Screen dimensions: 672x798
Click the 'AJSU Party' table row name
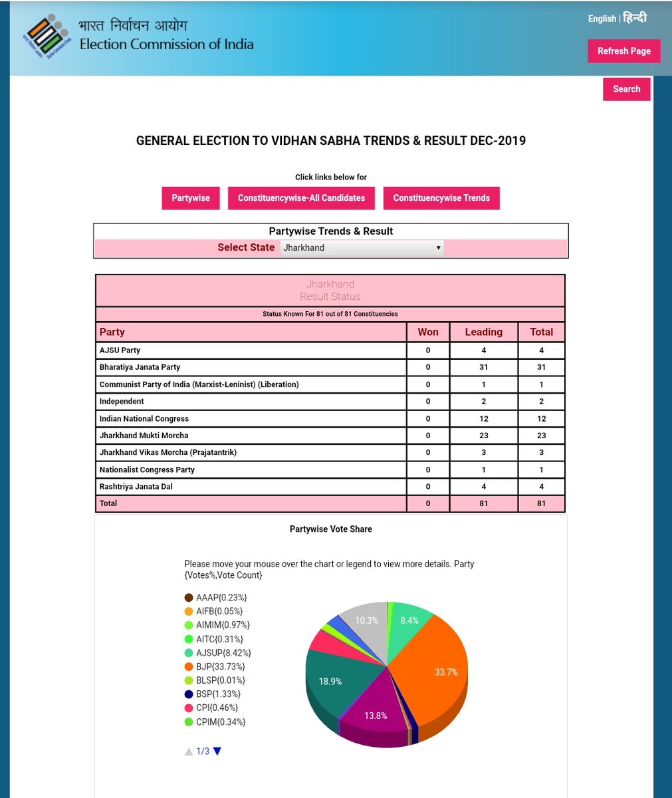tap(120, 350)
